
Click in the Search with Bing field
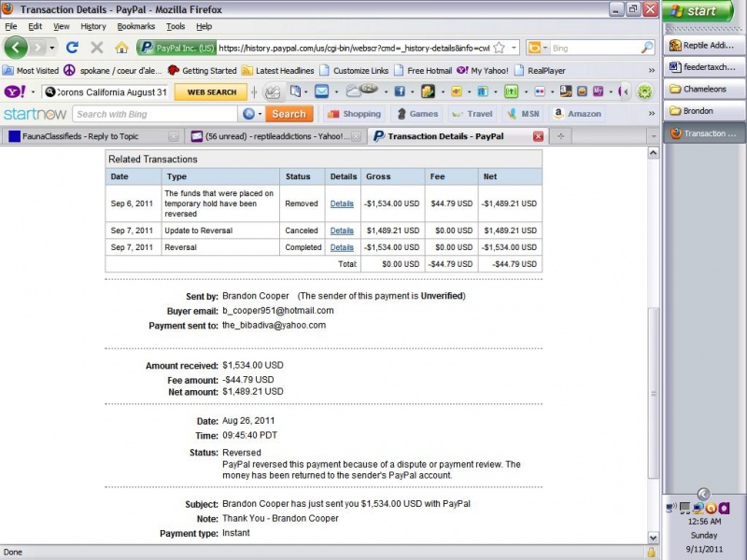[154, 114]
